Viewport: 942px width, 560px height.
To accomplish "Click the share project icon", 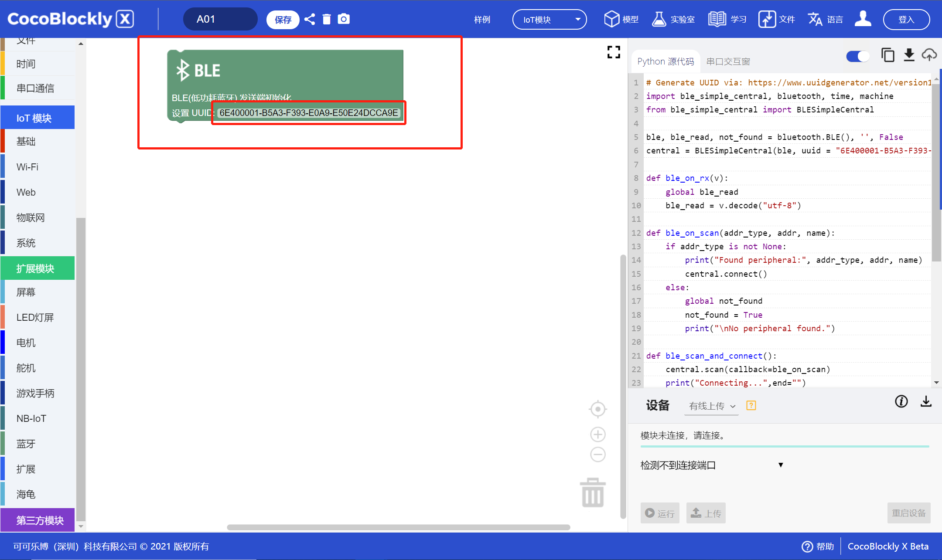I will click(310, 19).
